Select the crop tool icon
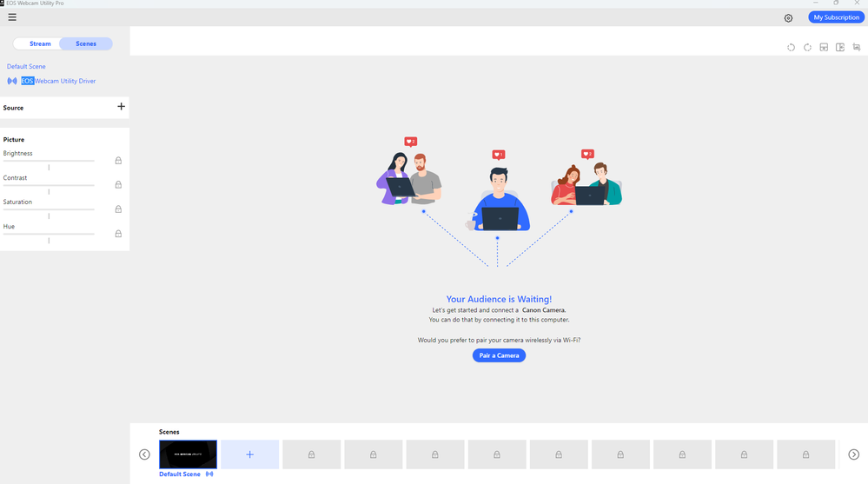 pyautogui.click(x=857, y=48)
